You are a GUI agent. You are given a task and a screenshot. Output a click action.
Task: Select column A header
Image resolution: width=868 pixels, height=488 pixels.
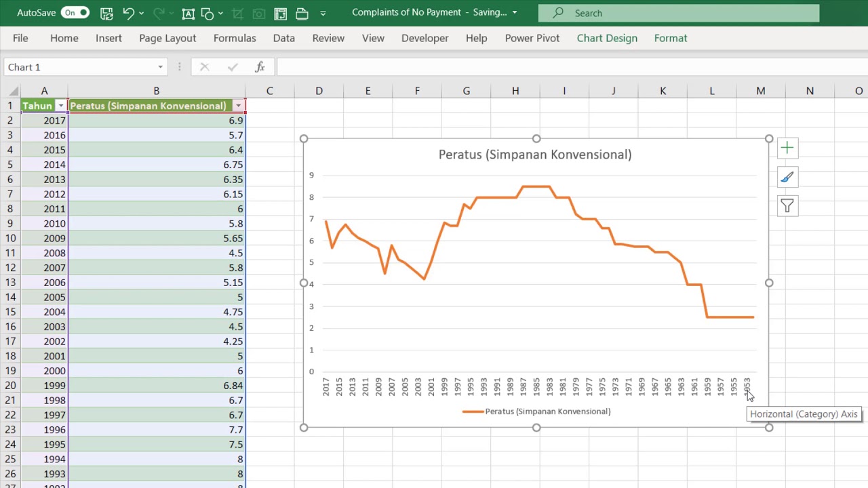[x=44, y=91]
